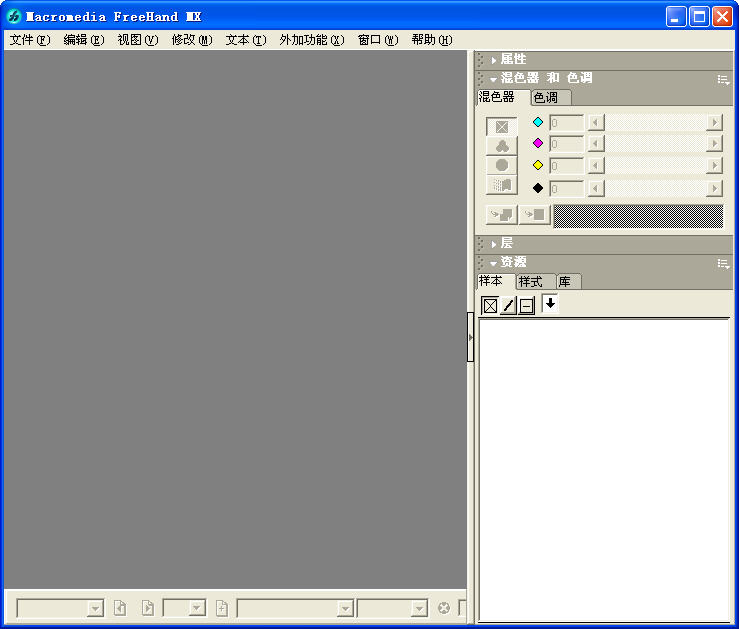Open the page number dropdown

coord(197,608)
